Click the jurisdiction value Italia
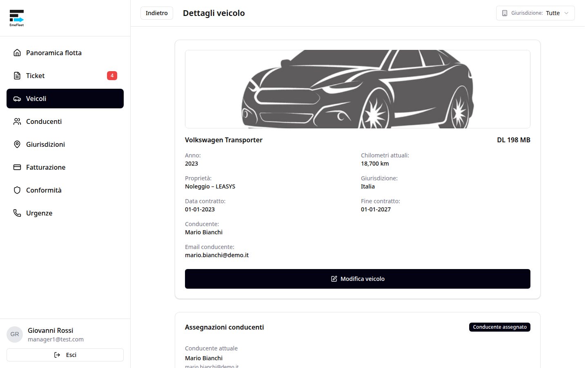The image size is (588, 368). (368, 186)
